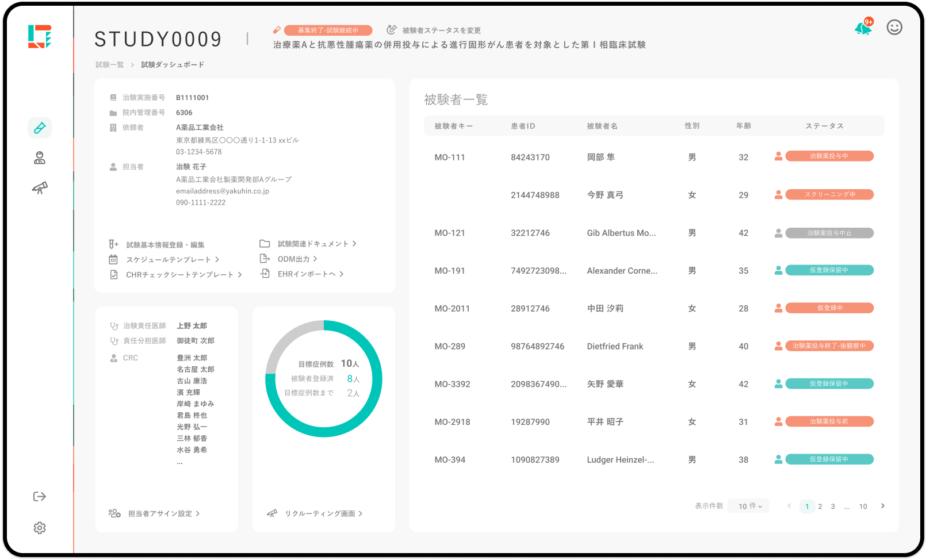926x560 pixels.
Task: Click the test tube icon in sidebar
Action: click(40, 128)
